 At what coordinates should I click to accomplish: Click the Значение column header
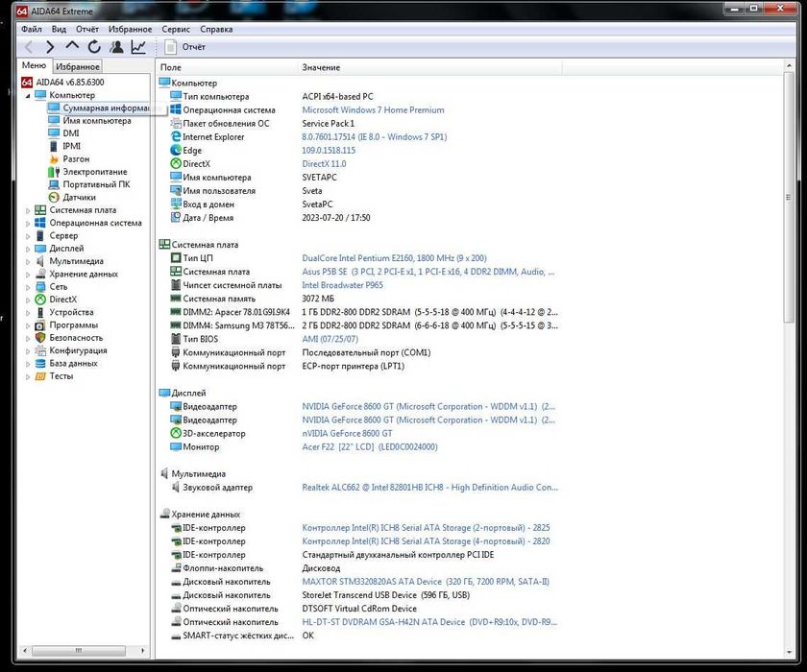[429, 67]
